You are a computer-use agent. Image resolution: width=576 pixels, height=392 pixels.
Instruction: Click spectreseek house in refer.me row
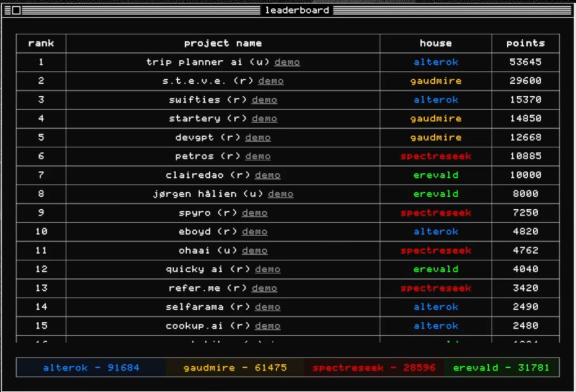[436, 289]
